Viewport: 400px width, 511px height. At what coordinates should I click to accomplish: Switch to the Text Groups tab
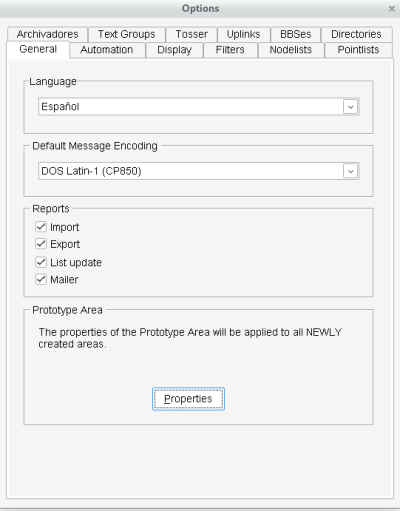127,34
